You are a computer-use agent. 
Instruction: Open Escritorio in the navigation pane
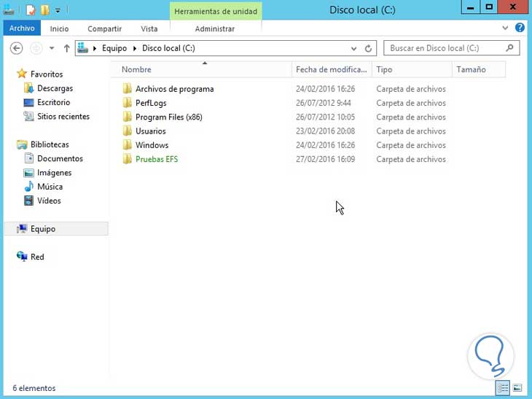click(54, 102)
